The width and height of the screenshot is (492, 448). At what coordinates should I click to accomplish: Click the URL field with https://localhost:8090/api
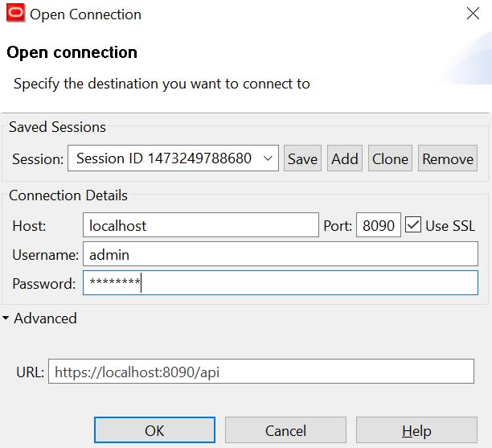(261, 372)
